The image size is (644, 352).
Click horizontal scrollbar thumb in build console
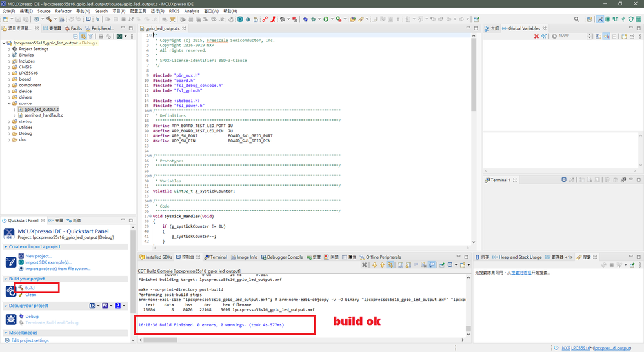click(160, 340)
